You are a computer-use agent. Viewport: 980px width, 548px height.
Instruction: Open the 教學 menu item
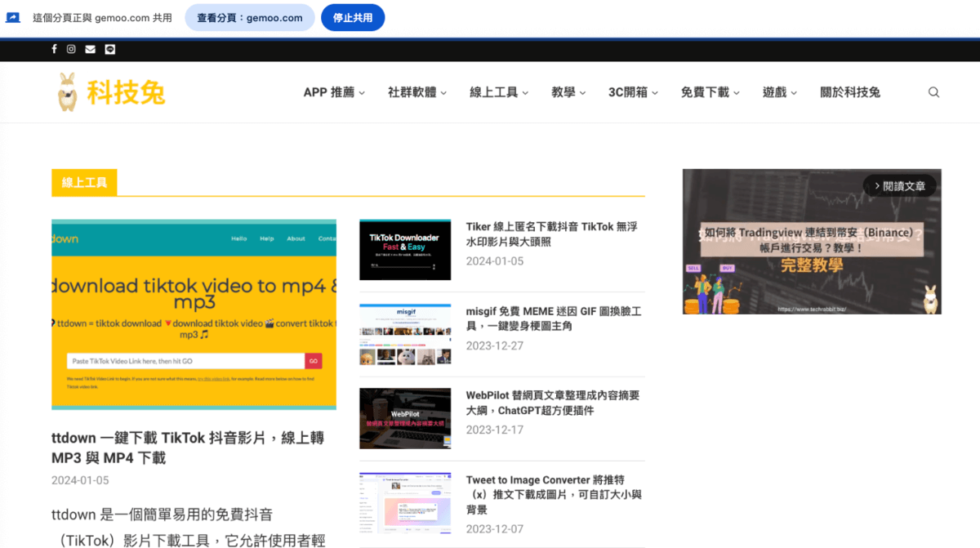click(x=568, y=92)
